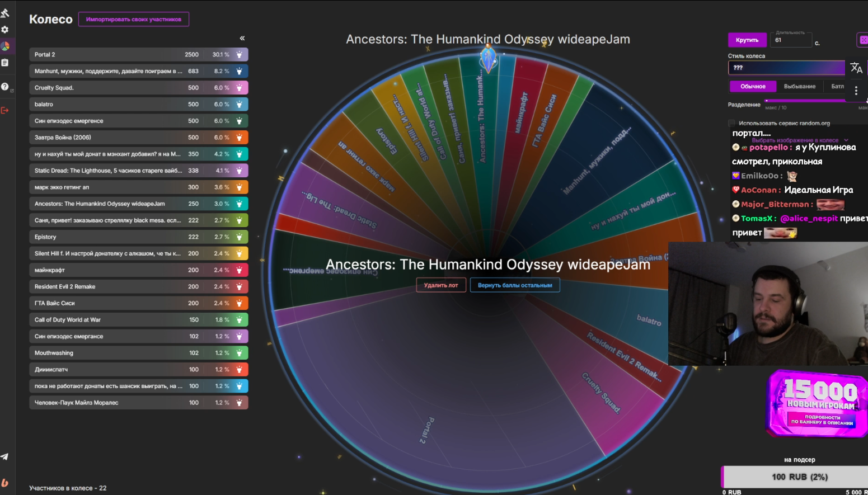Select the Обычное wheel mode tab
The height and width of the screenshot is (495, 868).
pyautogui.click(x=753, y=86)
